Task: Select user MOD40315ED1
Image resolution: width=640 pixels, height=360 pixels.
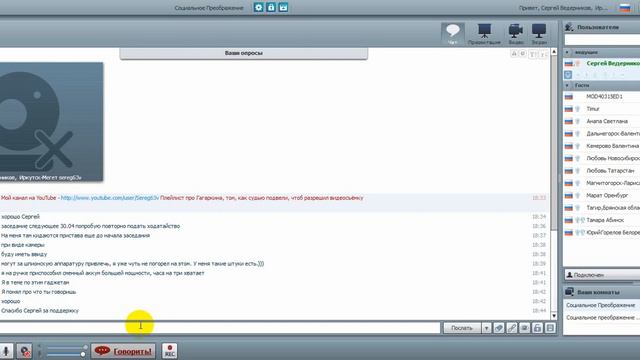Action: (x=602, y=97)
